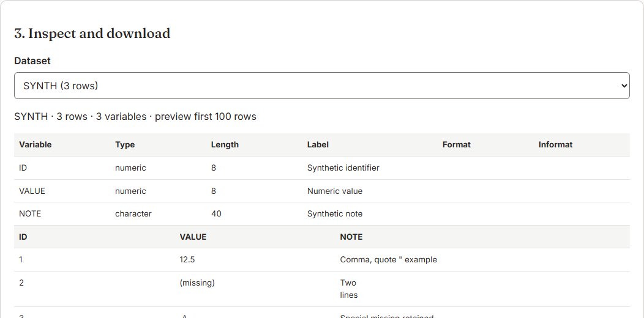Viewport: 644px width, 318px height.
Task: Click the 'Label' column header
Action: 318,144
